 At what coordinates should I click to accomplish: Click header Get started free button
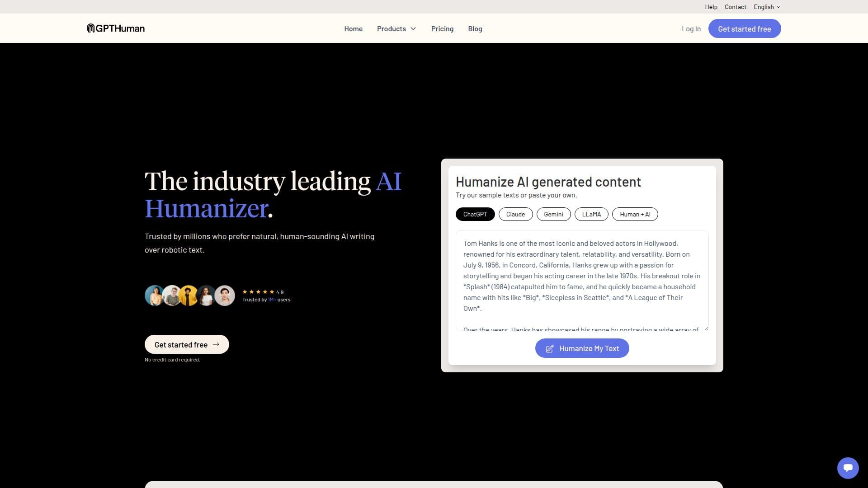pos(745,28)
